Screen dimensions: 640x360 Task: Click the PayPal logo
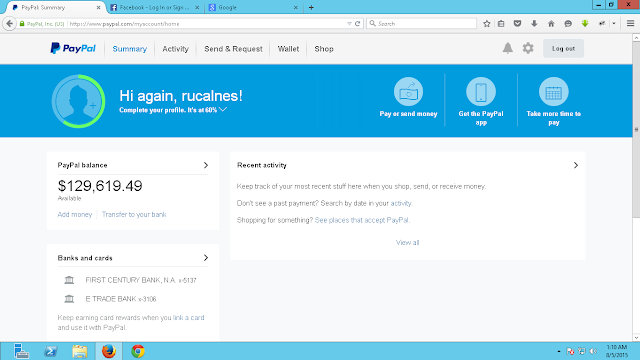73,49
